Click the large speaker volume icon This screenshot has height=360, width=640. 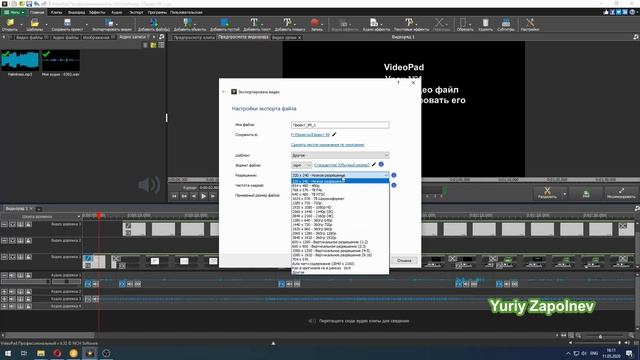click(x=149, y=184)
